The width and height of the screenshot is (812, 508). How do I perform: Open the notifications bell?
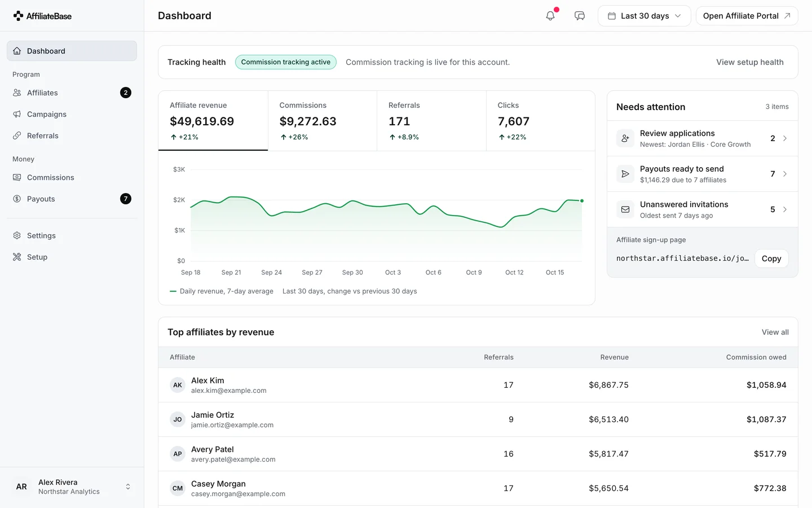pyautogui.click(x=550, y=16)
